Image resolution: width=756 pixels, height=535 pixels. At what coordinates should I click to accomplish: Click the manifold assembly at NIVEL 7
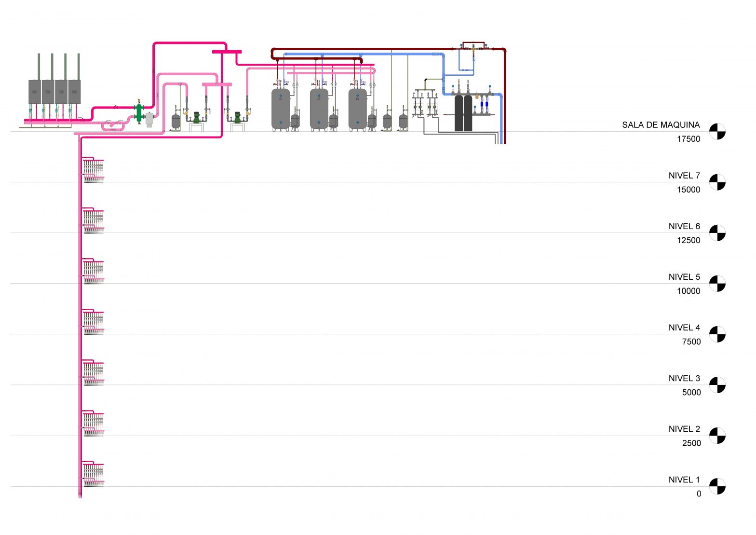[x=93, y=171]
